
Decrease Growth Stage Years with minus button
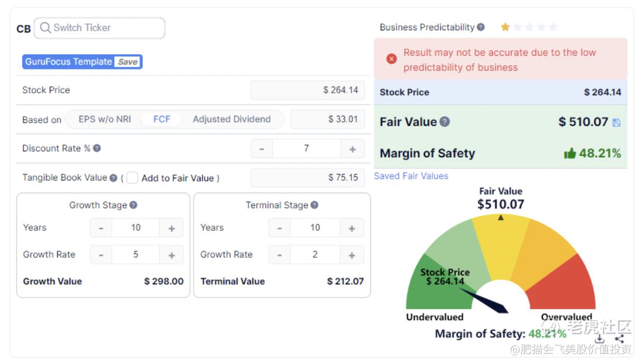(x=101, y=228)
